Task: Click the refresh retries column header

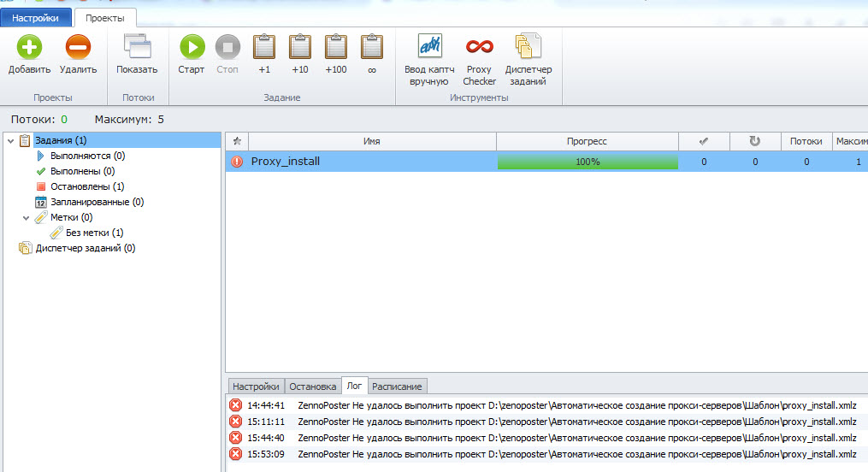Action: click(755, 141)
